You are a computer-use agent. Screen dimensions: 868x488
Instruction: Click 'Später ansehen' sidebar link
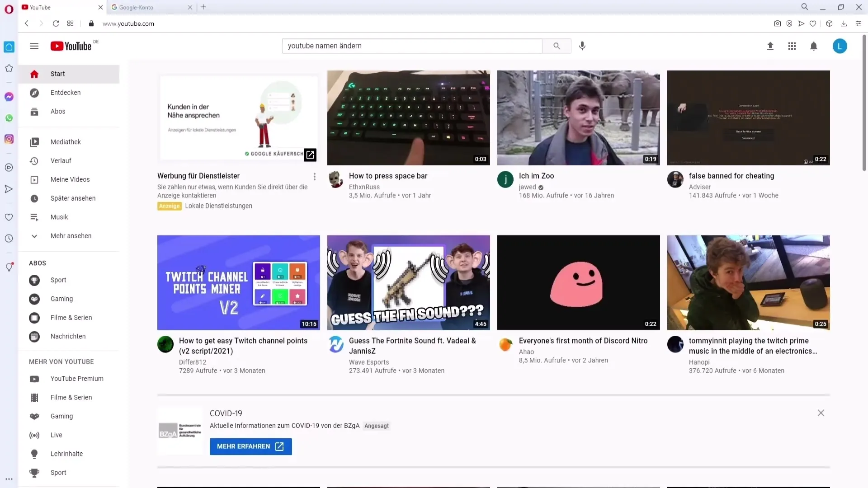73,198
